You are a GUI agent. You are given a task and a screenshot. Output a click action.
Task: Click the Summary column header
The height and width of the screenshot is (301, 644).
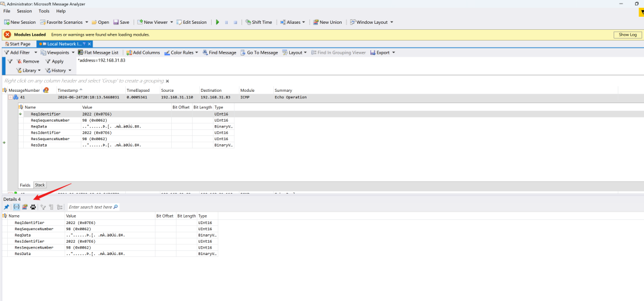click(283, 90)
